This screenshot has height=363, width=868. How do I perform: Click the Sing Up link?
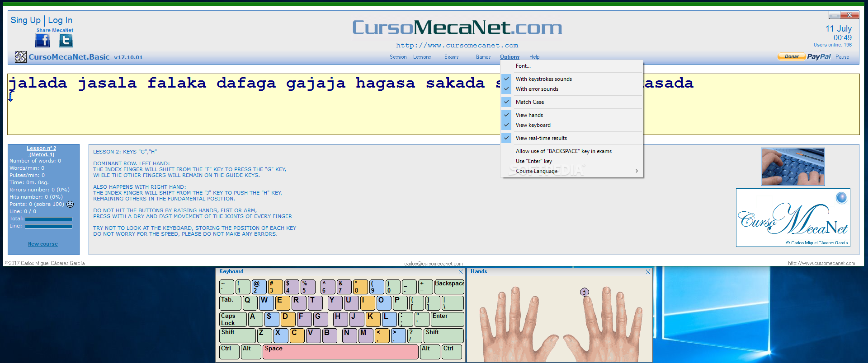click(25, 20)
